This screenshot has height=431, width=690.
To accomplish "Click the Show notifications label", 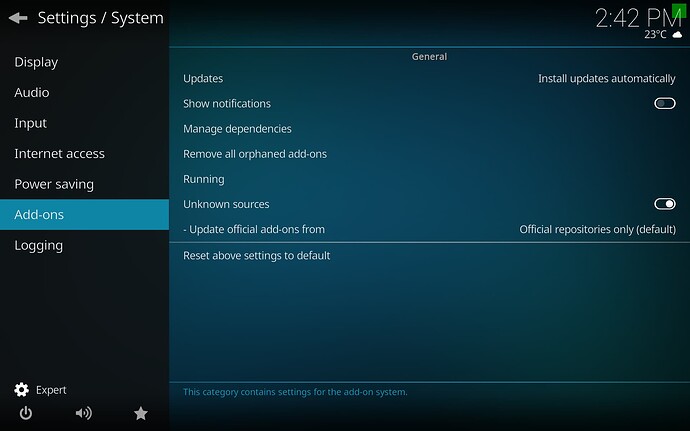I will pos(227,103).
